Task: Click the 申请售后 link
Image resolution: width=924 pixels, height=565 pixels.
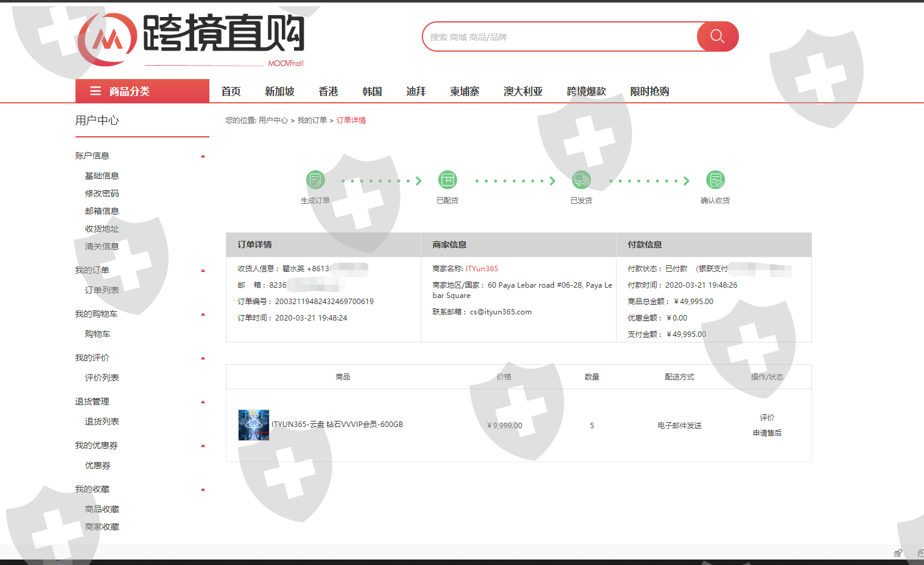Action: click(x=767, y=433)
